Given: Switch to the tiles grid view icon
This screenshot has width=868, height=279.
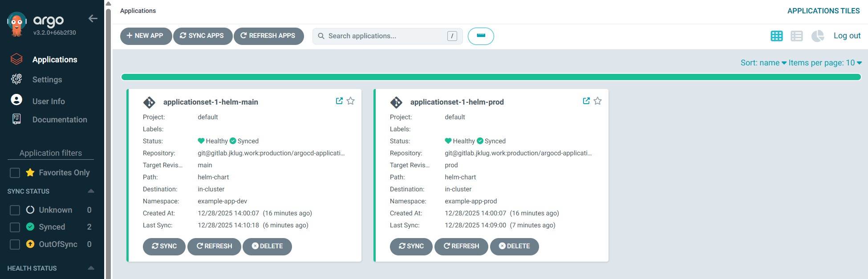Looking at the screenshot, I should [x=776, y=36].
